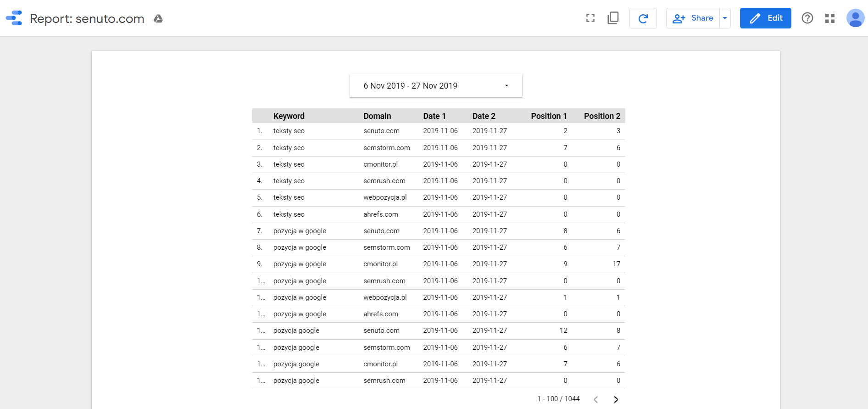
Task: Select 'teksty seo' in row 1
Action: [289, 131]
